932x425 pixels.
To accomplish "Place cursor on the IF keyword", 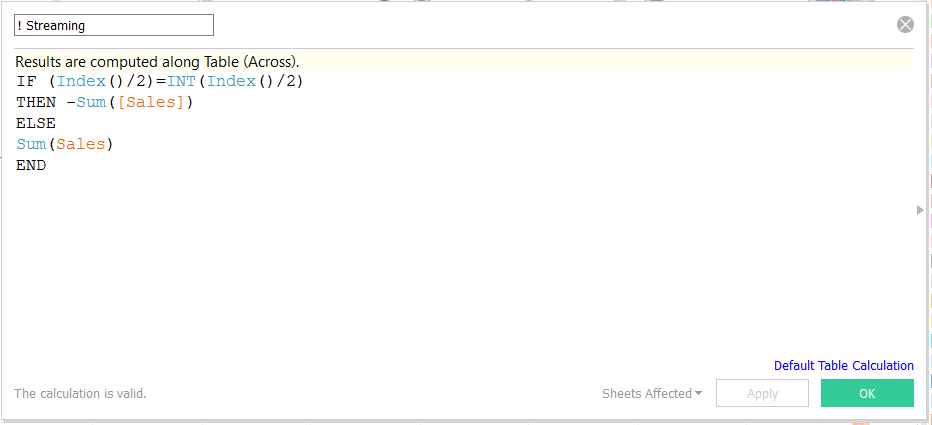I will point(26,82).
